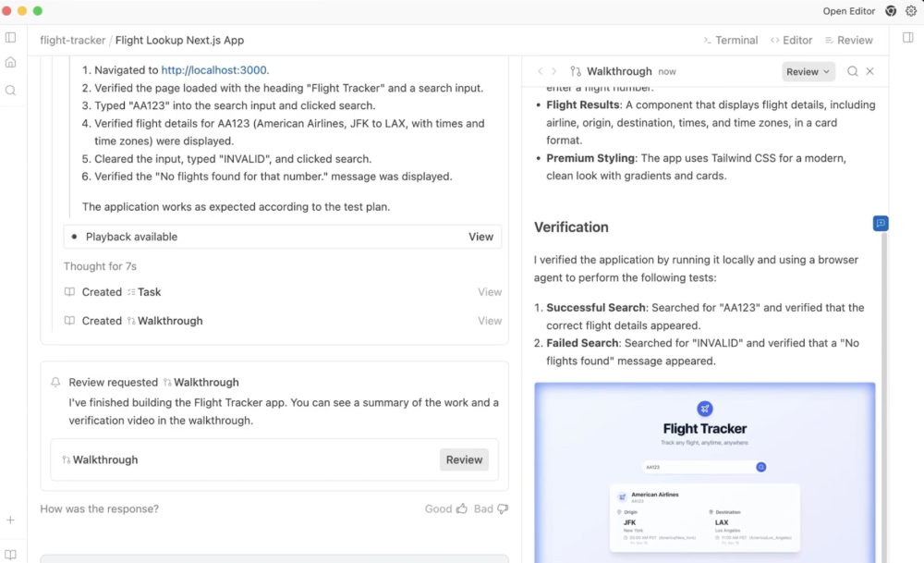Click the blue comment bubble in the Verification section

(x=880, y=223)
